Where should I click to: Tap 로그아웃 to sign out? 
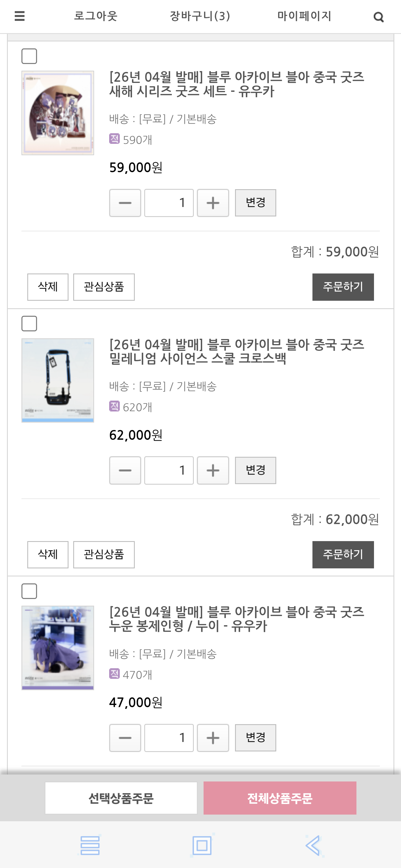96,16
